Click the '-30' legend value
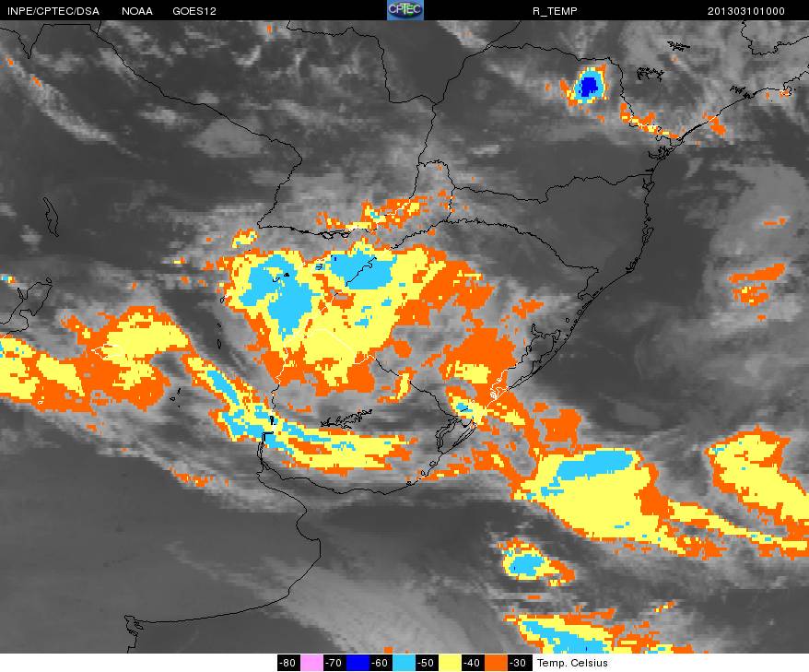The width and height of the screenshot is (809, 672). point(519,663)
